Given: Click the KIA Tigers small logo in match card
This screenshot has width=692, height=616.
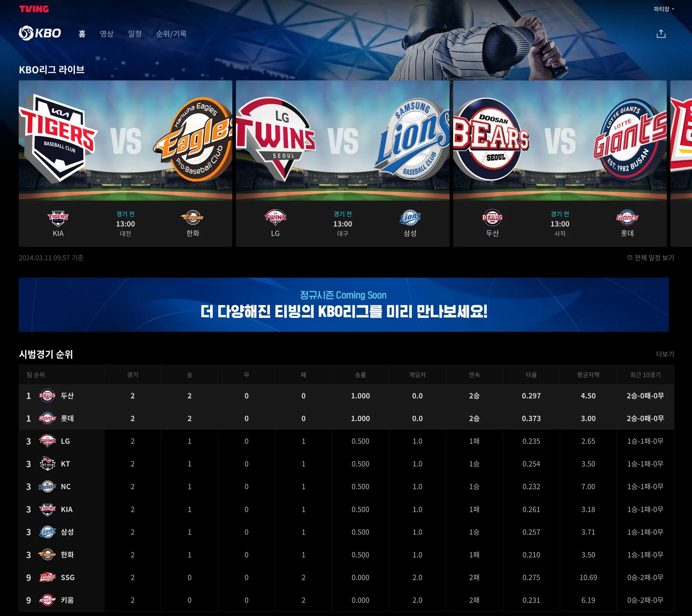Looking at the screenshot, I should pos(58,218).
